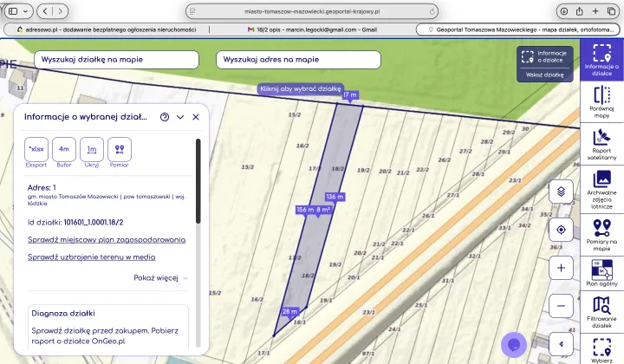624x364 pixels.
Task: Select the Pomiary na mapie tool
Action: 601,234
